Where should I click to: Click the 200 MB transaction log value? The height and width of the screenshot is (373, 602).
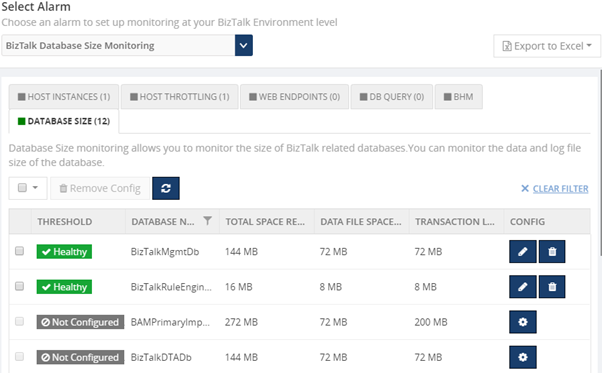431,322
